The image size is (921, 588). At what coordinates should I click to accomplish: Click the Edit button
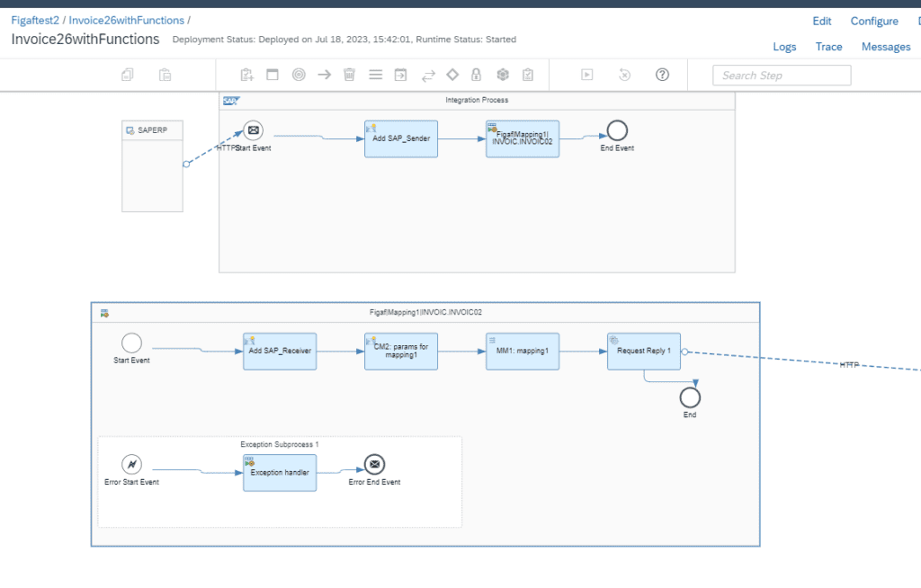coord(822,22)
